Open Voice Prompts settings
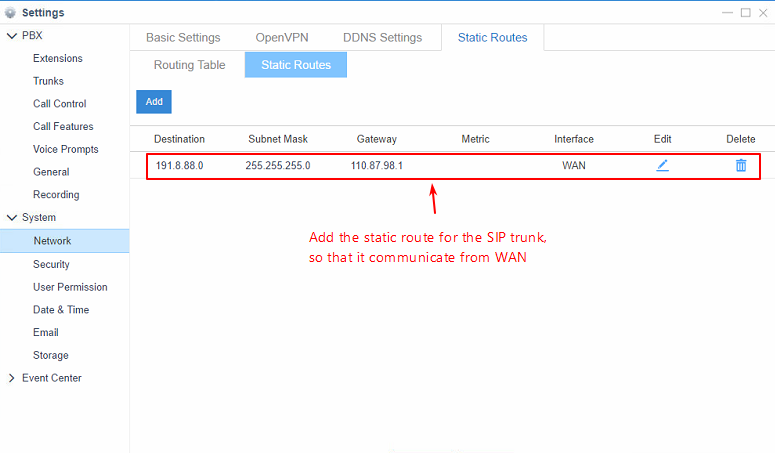The image size is (775, 453). pos(66,149)
